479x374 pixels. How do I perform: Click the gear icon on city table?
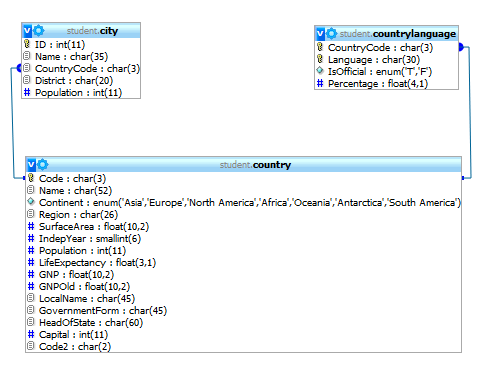(x=39, y=31)
